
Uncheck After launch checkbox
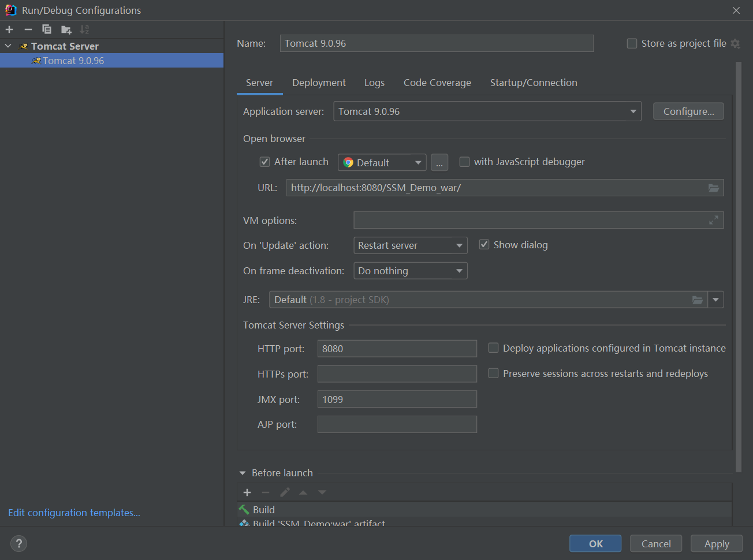coord(264,162)
